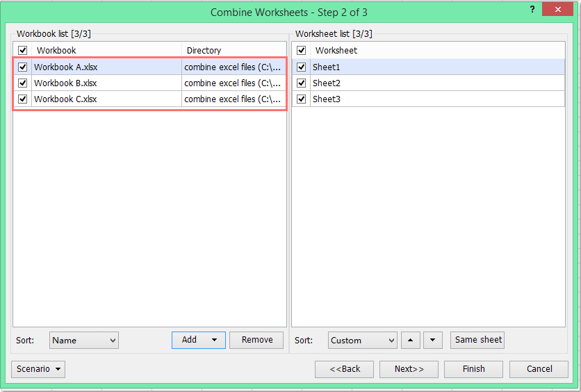The width and height of the screenshot is (581, 392).
Task: Uncheck the Workbook A.xlsx checkbox
Action: (x=23, y=67)
